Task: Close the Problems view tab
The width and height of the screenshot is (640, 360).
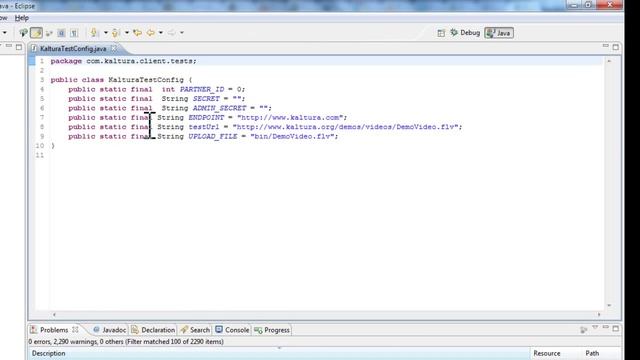Action: [x=76, y=329]
